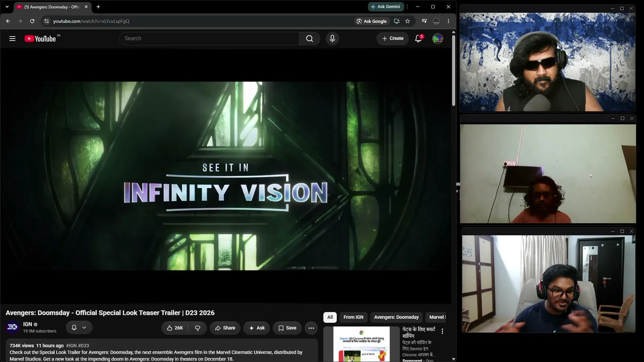The width and height of the screenshot is (644, 362).
Task: Close the top webcam window
Action: (x=632, y=9)
